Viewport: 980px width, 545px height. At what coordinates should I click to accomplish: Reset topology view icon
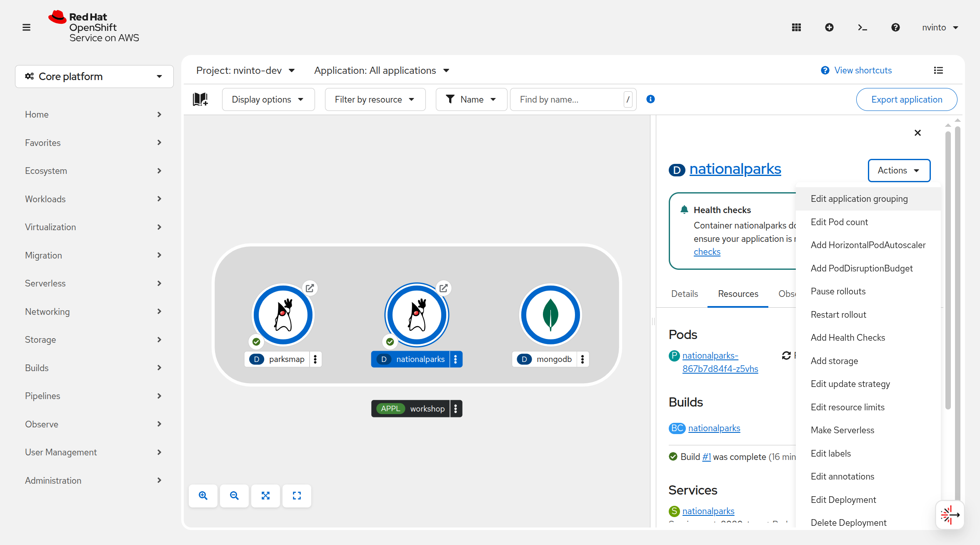tap(297, 496)
